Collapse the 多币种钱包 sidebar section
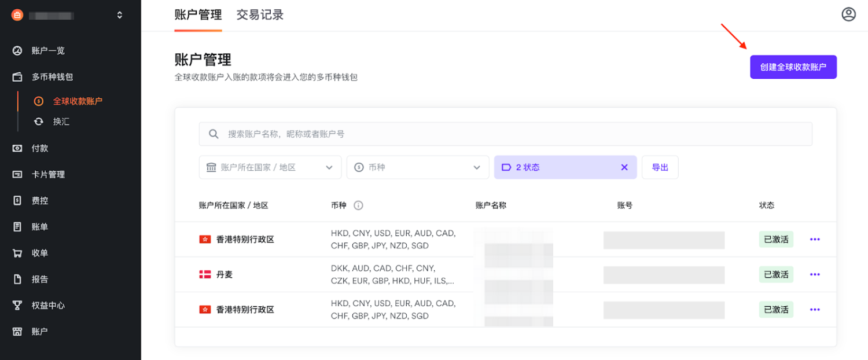Screen dimensions: 868x360 pyautogui.click(x=52, y=77)
